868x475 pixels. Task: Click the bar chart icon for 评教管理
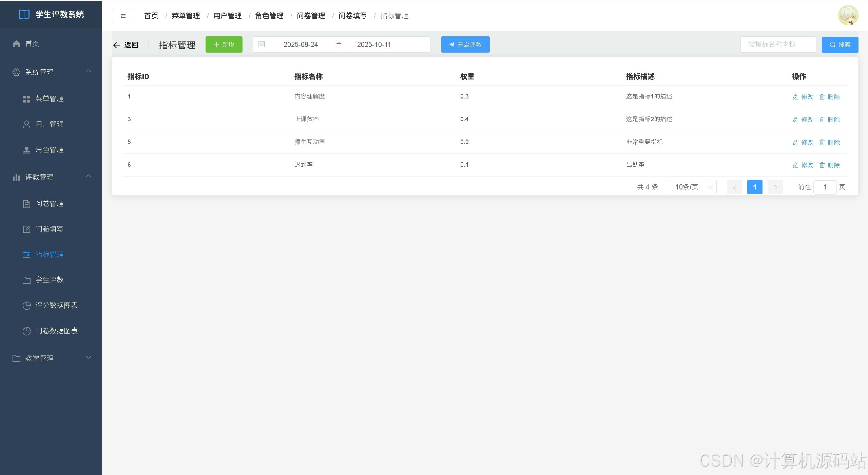[x=16, y=177]
